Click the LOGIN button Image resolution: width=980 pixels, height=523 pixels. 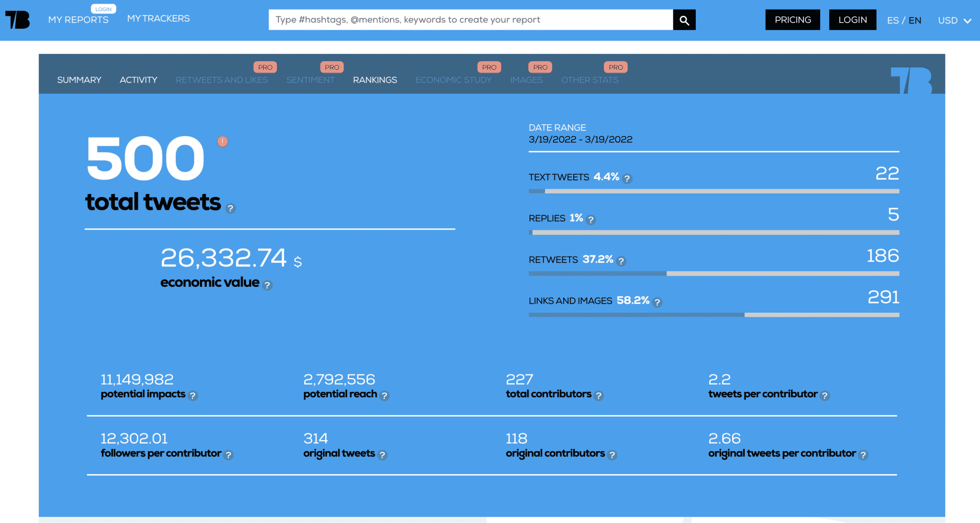[852, 20]
